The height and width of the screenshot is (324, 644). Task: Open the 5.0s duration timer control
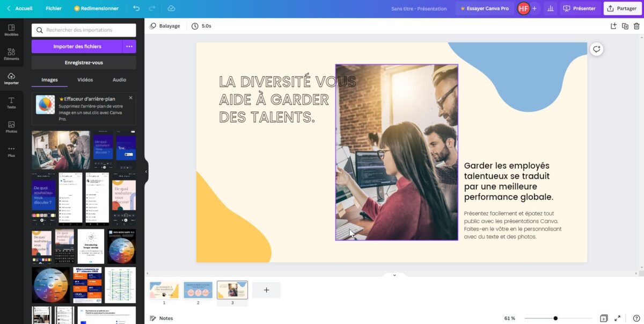click(x=202, y=25)
